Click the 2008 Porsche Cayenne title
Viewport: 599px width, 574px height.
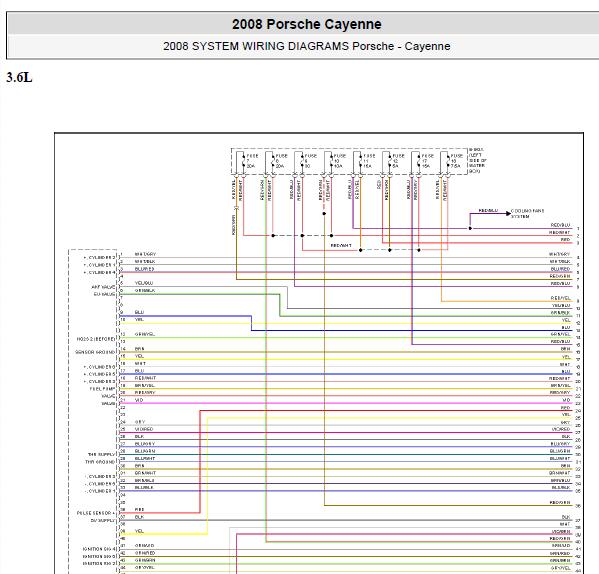click(307, 24)
